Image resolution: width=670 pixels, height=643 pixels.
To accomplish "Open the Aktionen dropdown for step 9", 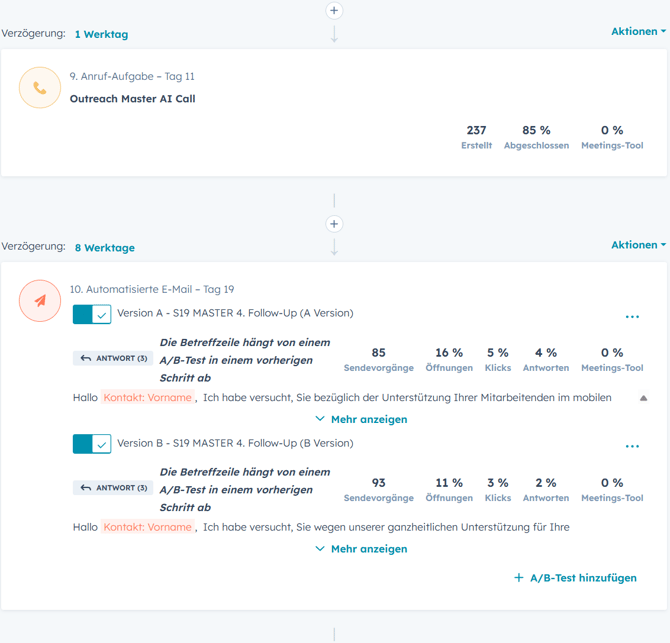I will 638,32.
